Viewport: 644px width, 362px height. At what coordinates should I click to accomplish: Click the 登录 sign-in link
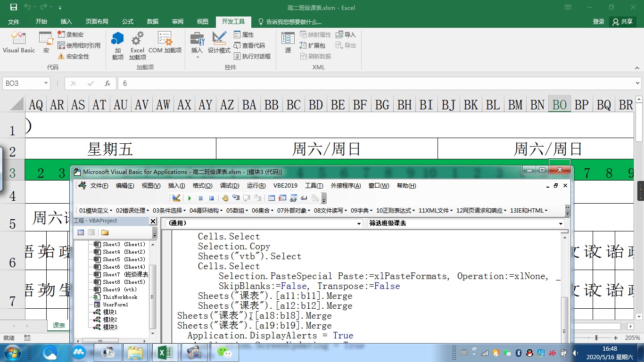[x=599, y=22]
